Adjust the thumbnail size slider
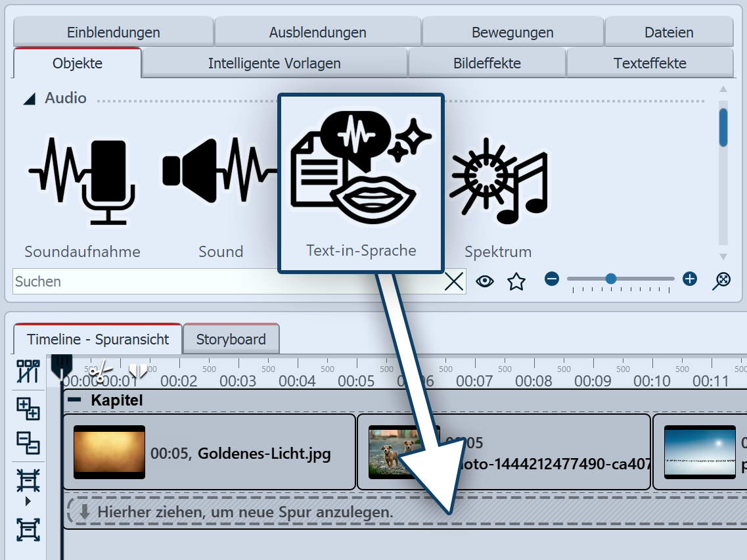Screen dimensions: 747x560 [611, 279]
